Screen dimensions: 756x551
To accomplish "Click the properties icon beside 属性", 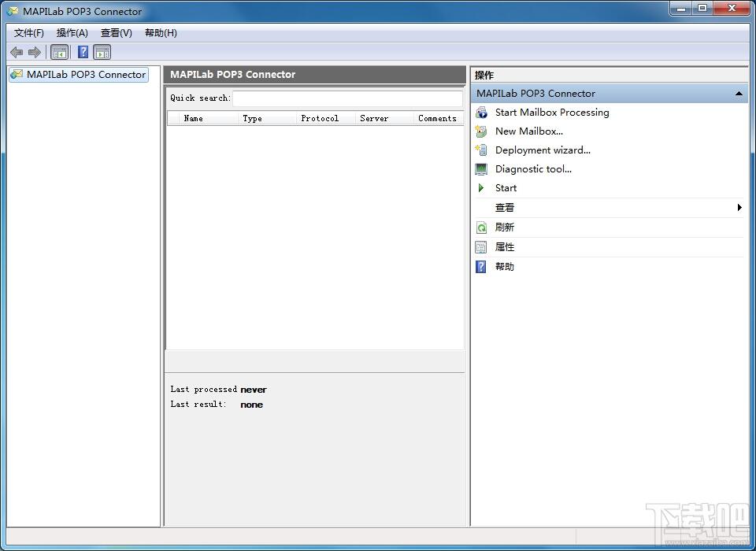I will point(481,247).
